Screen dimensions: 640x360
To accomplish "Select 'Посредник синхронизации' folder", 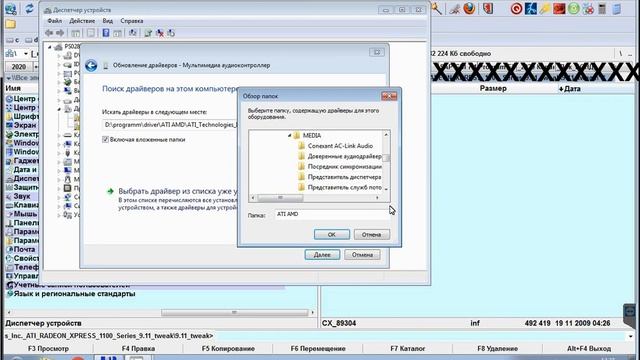I will click(x=344, y=167).
